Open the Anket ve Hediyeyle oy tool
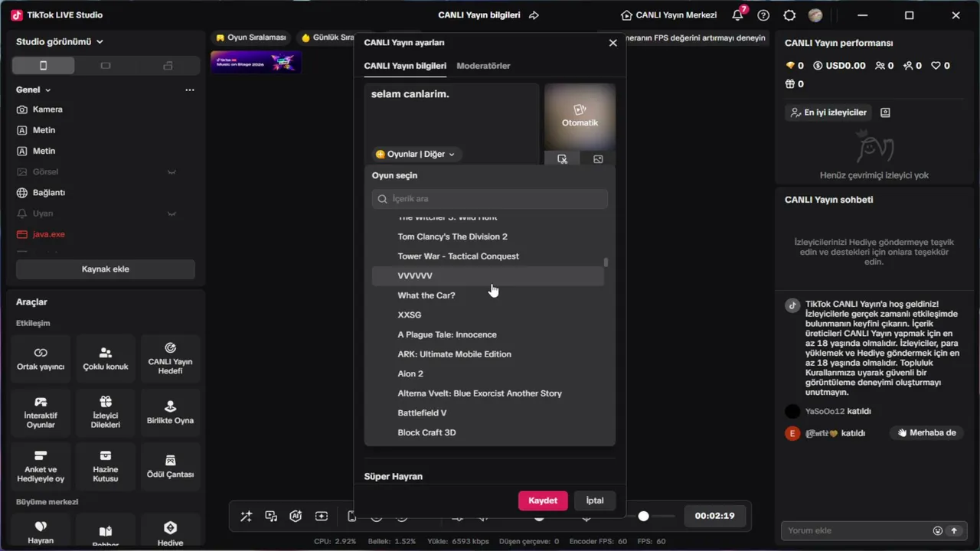 (x=41, y=466)
